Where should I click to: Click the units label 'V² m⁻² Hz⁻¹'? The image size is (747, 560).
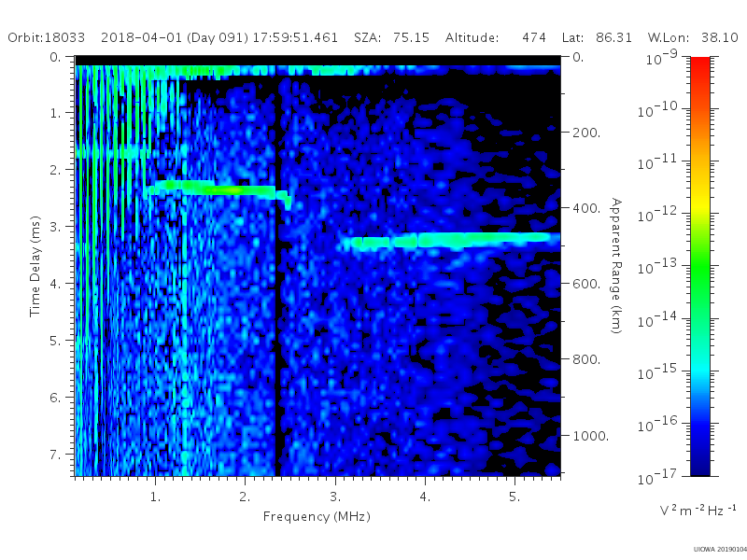698,510
